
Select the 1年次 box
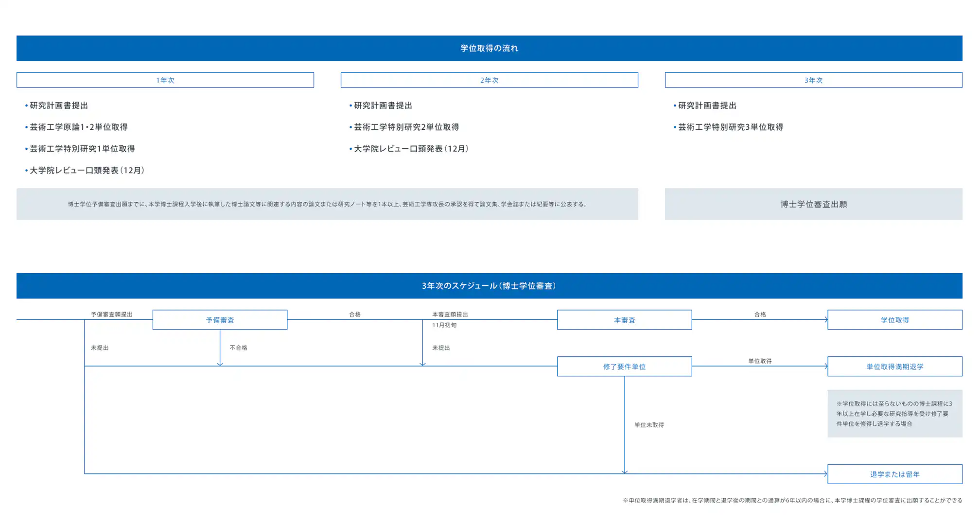[x=165, y=80]
